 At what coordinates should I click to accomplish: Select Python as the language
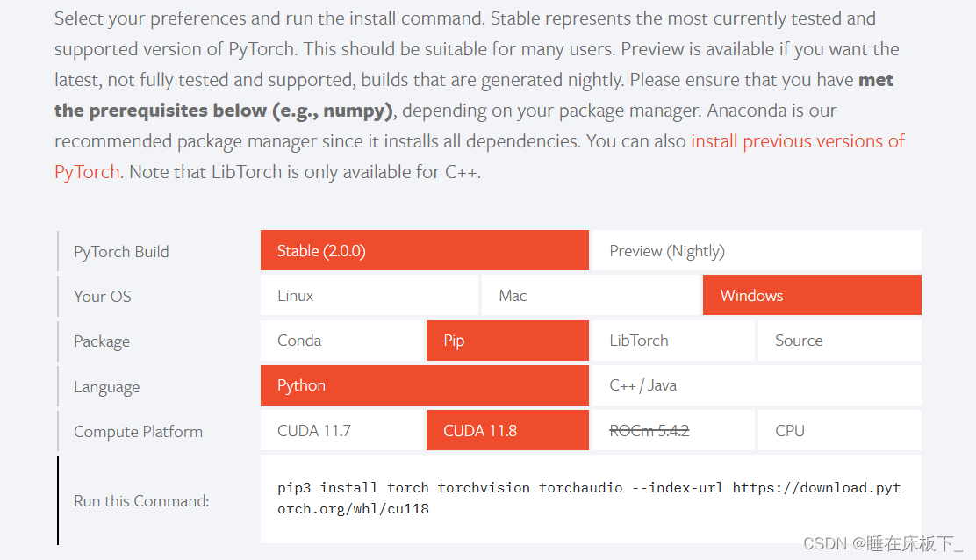click(x=424, y=385)
